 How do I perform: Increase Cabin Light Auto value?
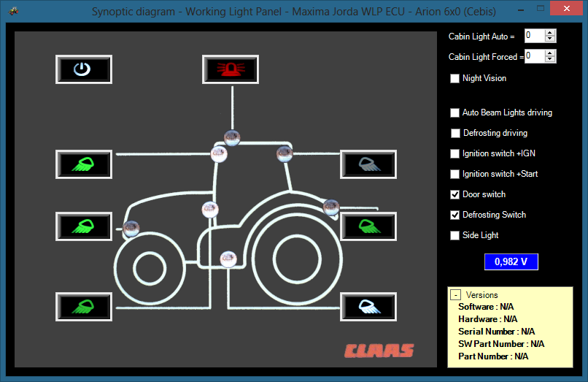pos(550,33)
